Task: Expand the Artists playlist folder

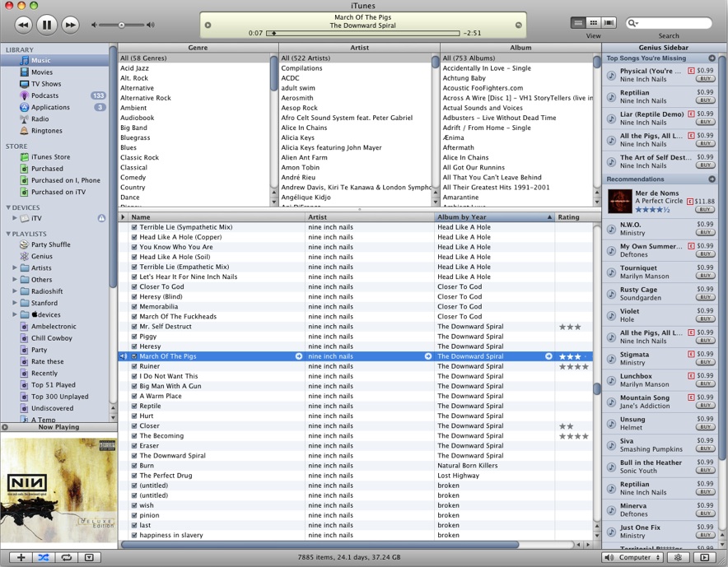Action: point(15,267)
